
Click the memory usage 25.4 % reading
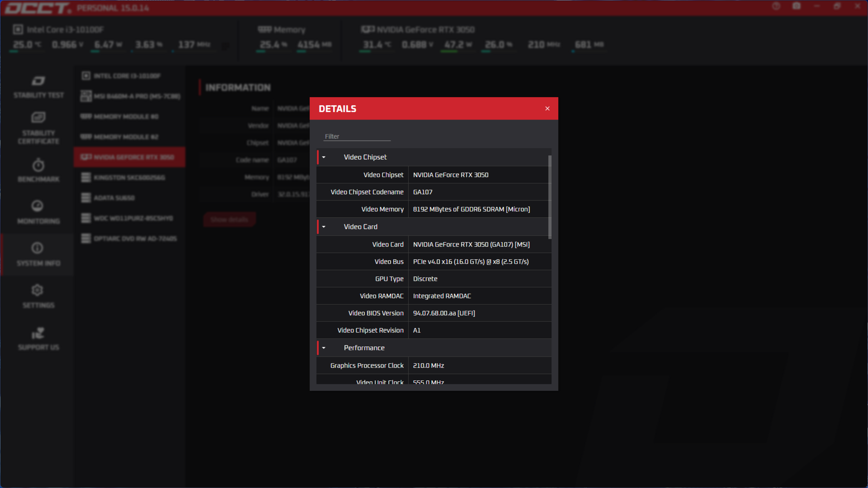click(x=273, y=44)
